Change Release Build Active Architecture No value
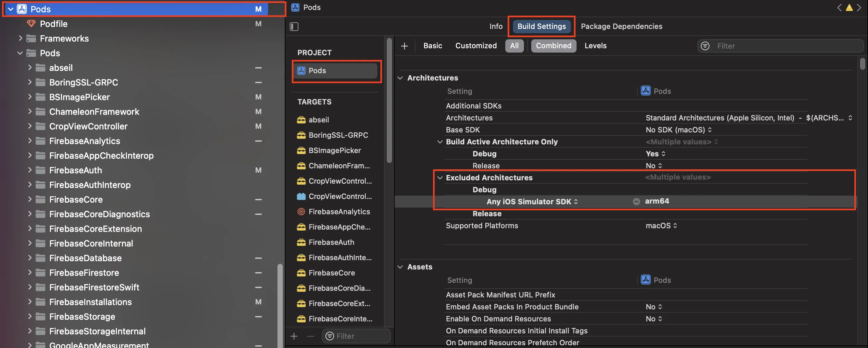868x348 pixels. (654, 166)
